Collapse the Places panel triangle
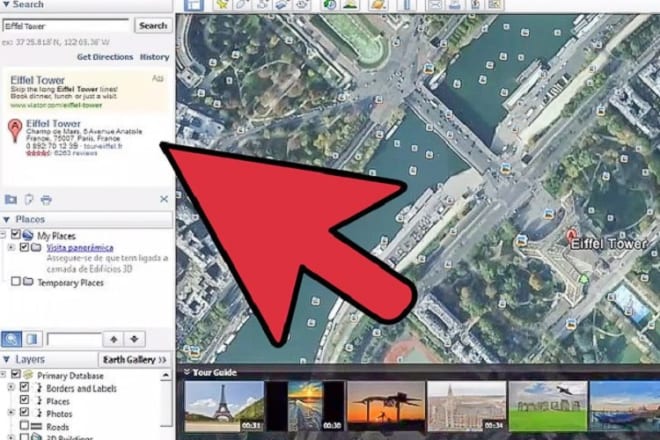The width and height of the screenshot is (660, 440). coord(6,219)
